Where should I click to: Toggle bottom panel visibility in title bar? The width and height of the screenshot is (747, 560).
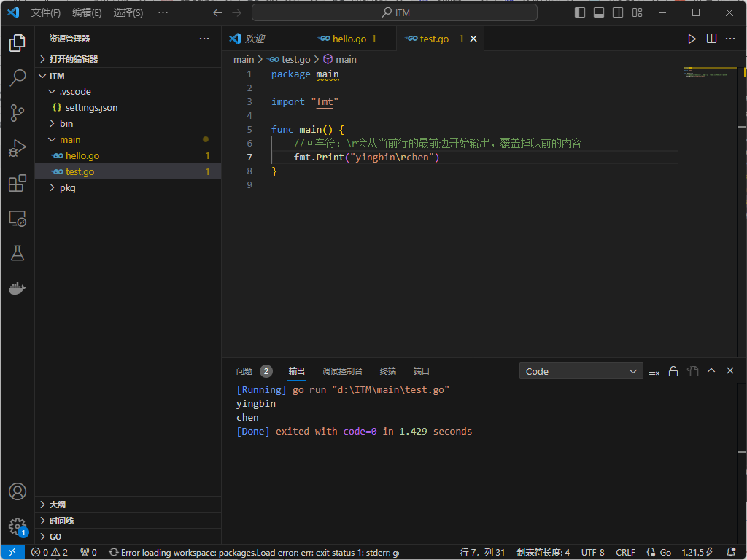[599, 12]
